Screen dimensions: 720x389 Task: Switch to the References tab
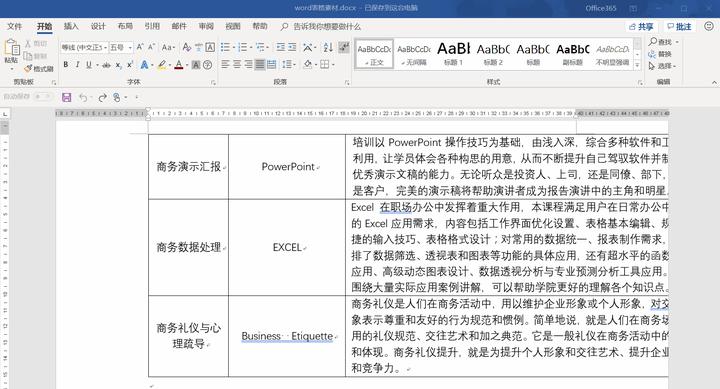tap(152, 26)
